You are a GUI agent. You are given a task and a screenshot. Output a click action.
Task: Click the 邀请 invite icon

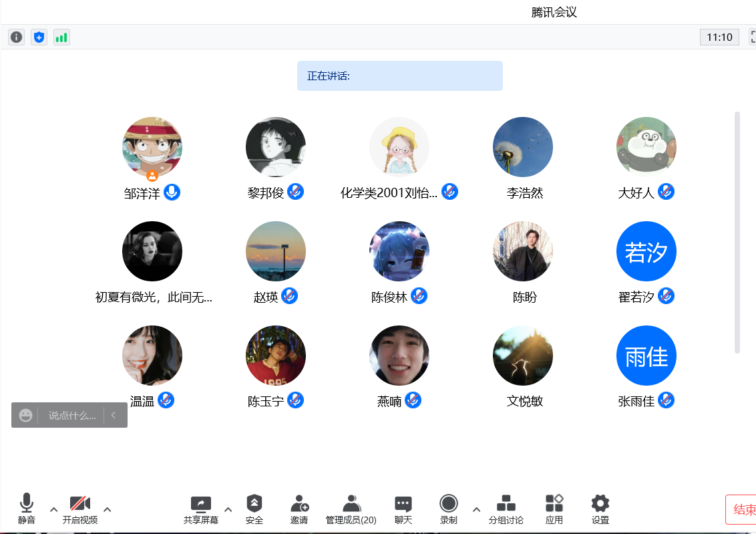pos(299,509)
